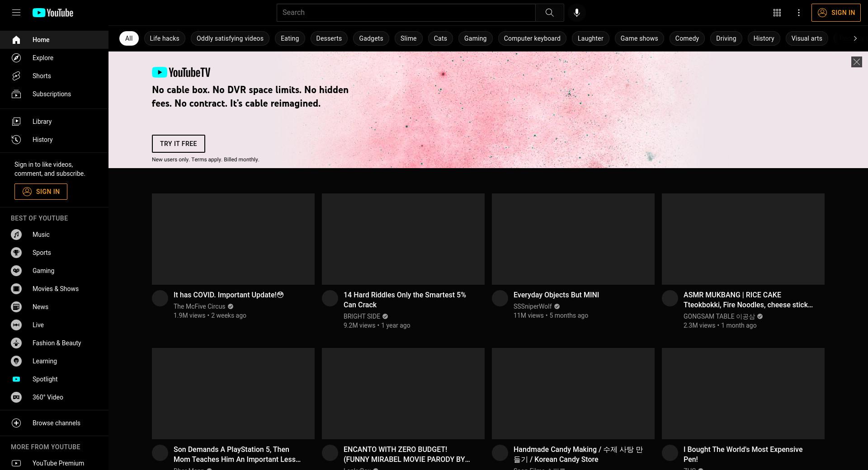Open 360° Video icon
This screenshot has height=470, width=868.
point(16,397)
